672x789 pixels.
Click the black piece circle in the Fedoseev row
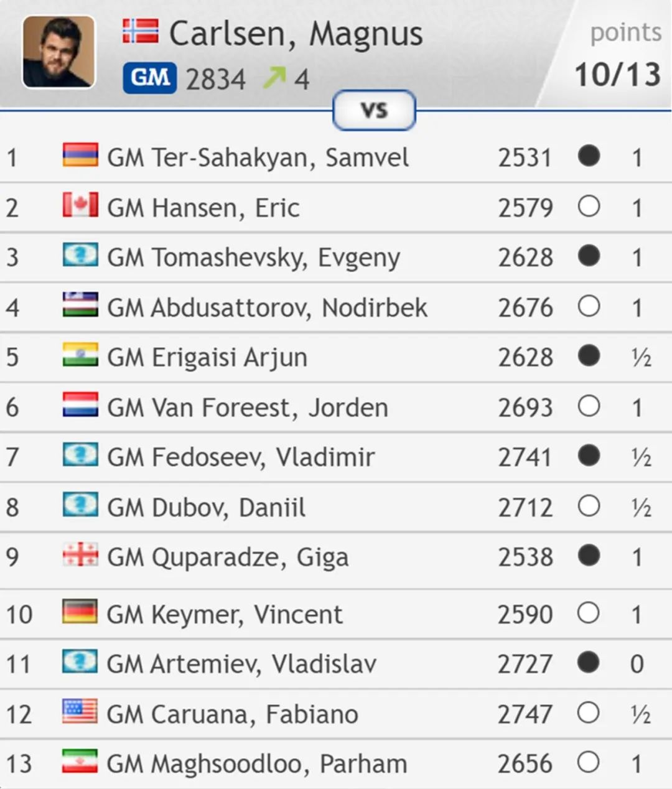(589, 455)
